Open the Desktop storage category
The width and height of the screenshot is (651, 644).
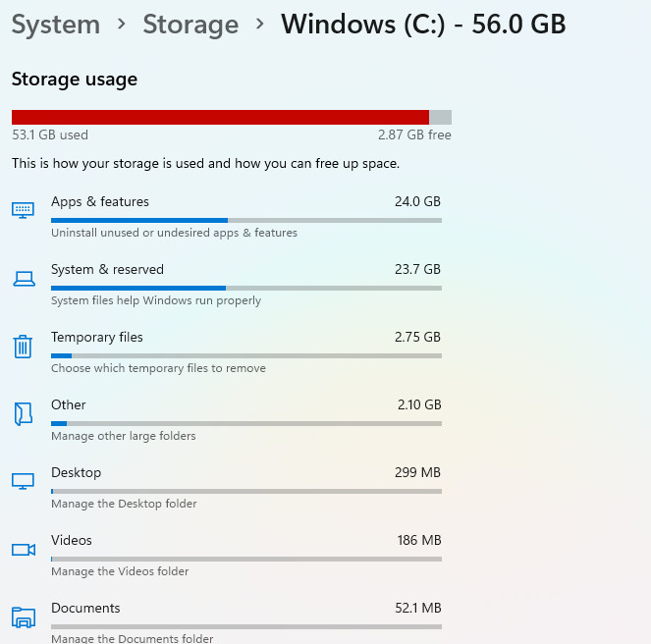coord(76,473)
